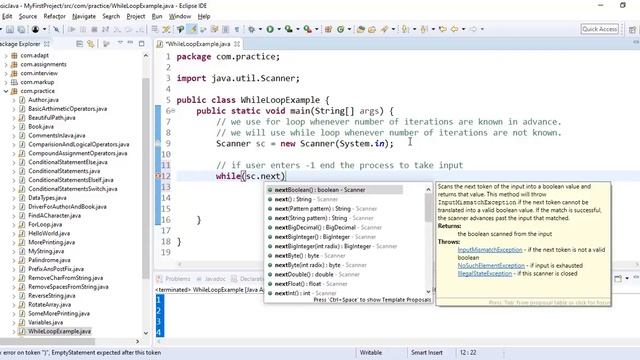
Task: Click the Resume debug icon
Action: click(71, 29)
